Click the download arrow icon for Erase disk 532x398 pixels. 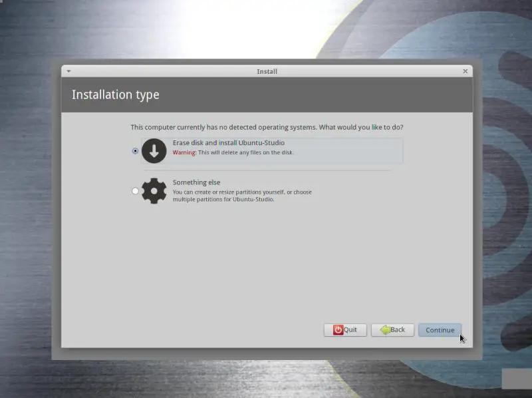tap(154, 151)
